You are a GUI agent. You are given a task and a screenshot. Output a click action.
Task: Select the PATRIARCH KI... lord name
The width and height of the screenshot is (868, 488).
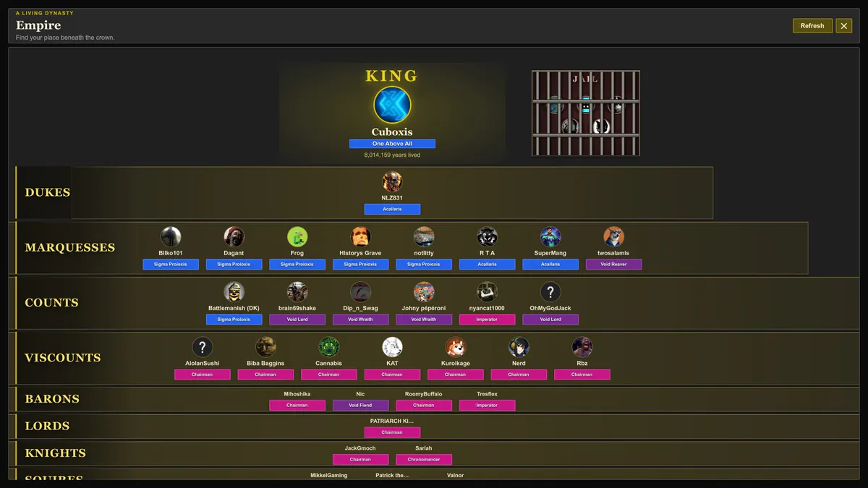tap(392, 421)
